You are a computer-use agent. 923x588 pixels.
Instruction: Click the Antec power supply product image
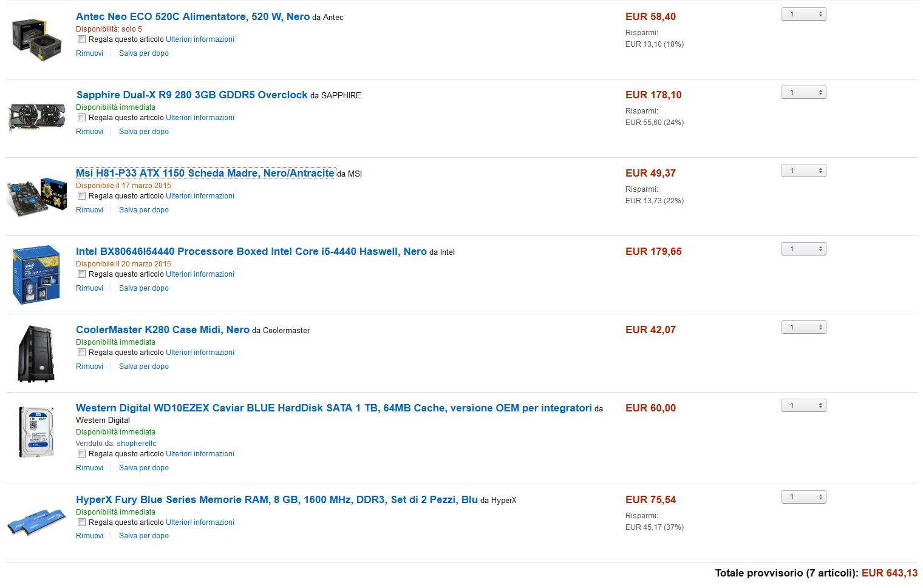pos(37,39)
